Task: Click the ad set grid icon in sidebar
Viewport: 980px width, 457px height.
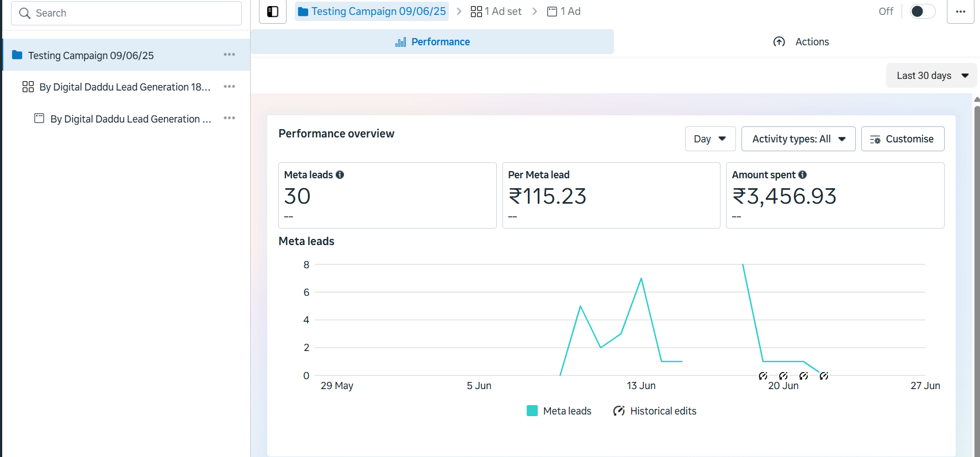Action: click(x=28, y=87)
